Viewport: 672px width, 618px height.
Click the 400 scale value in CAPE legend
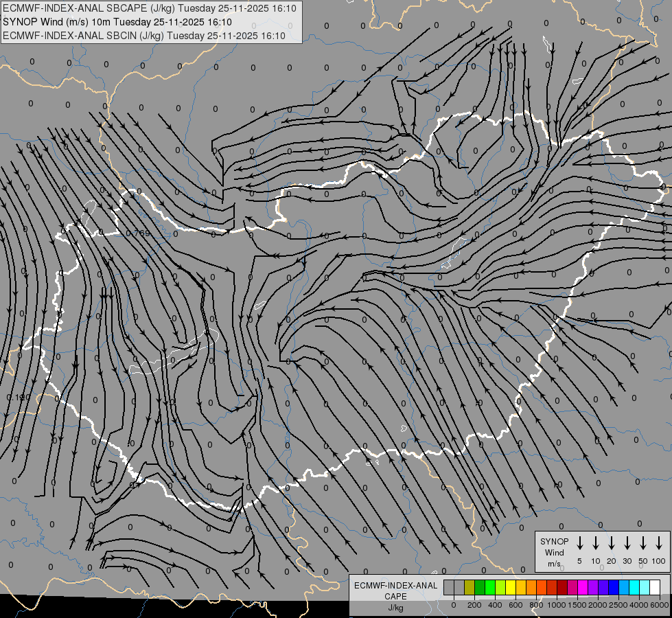tap(495, 605)
